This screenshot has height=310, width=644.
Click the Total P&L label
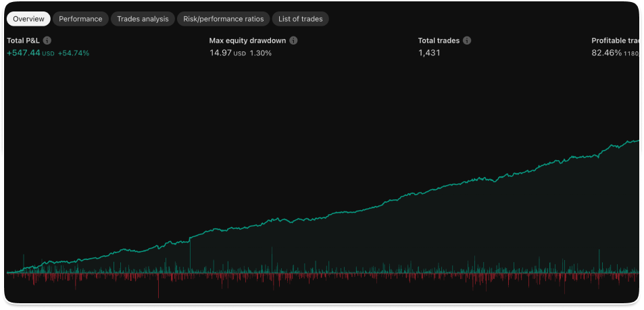[x=24, y=41]
